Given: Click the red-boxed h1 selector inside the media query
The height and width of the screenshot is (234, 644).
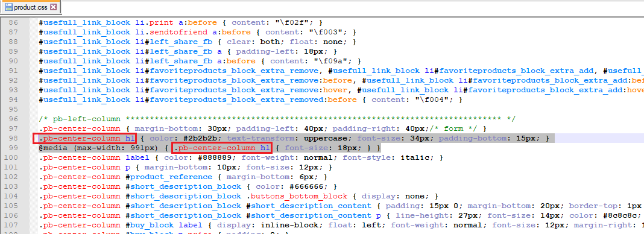Looking at the screenshot, I should [x=222, y=148].
